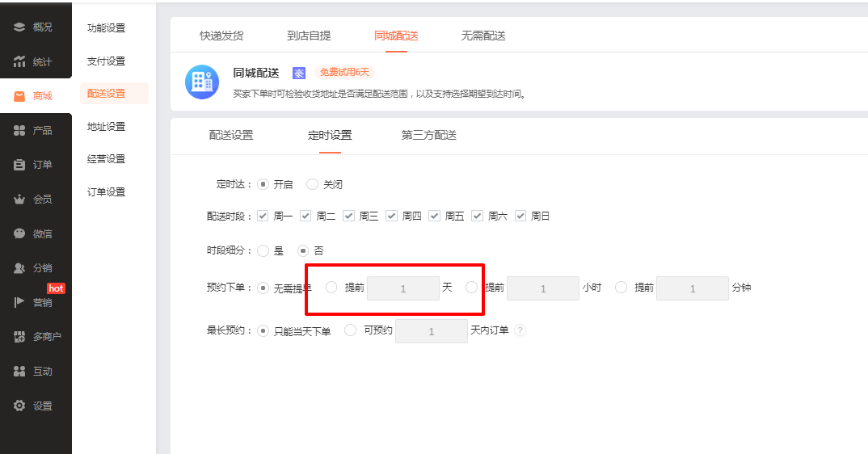Viewport: 868px width, 454px height.
Task: Open the 多商户 multi-merchant icon
Action: click(19, 337)
